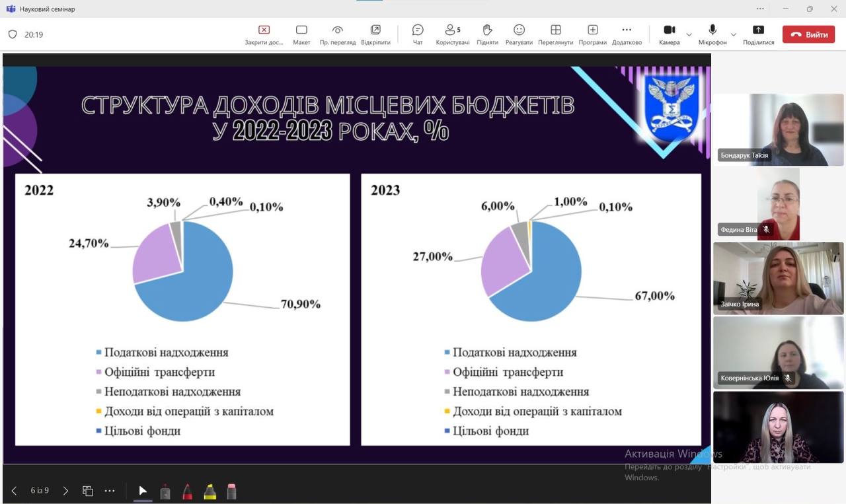Image resolution: width=846 pixels, height=504 pixels.
Task: Show the Користувачі participants list
Action: (453, 34)
